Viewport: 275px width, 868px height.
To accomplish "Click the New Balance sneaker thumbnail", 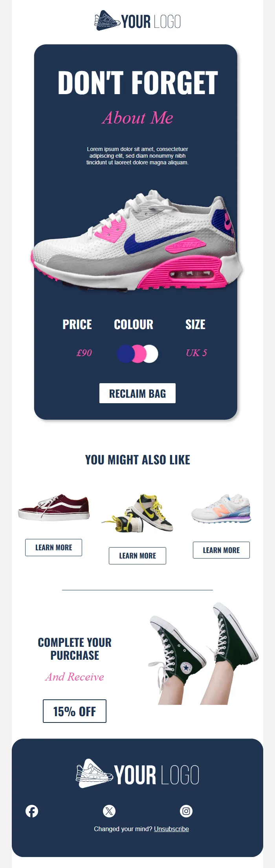I will coord(221,509).
